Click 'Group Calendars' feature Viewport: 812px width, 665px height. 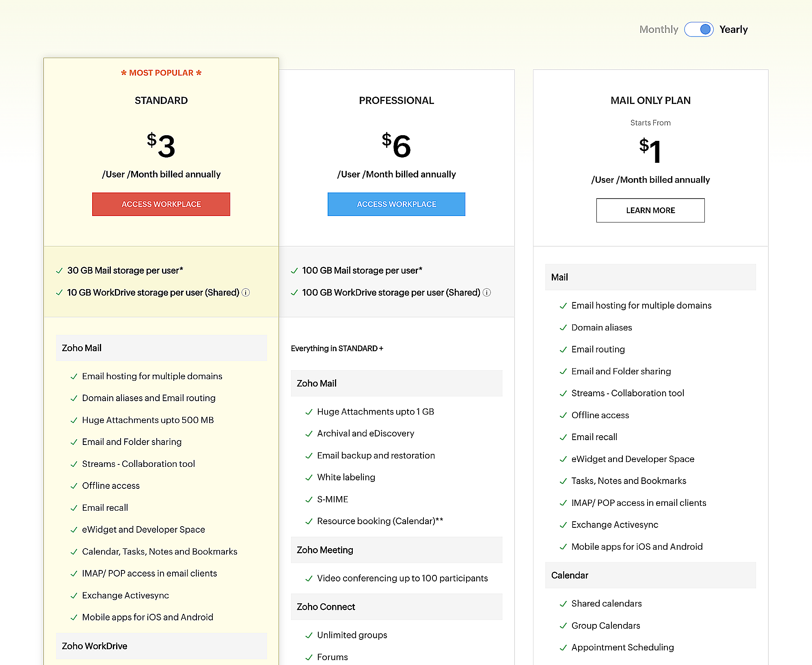point(606,626)
